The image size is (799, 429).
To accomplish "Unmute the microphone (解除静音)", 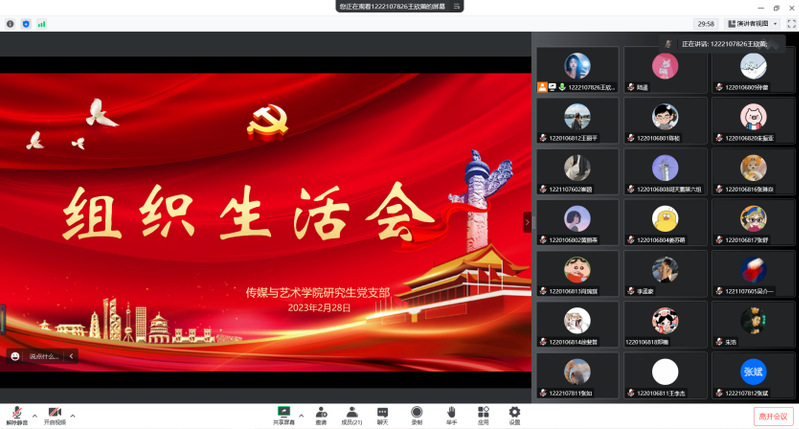I will 16,413.
